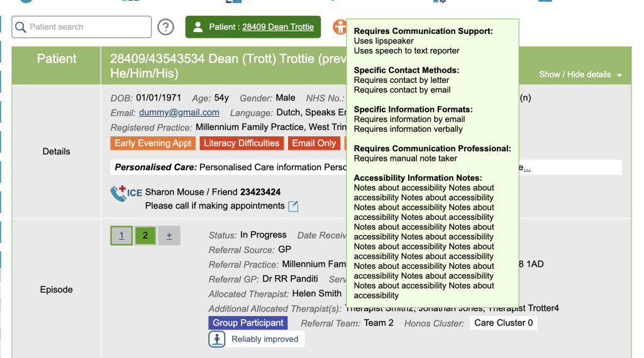Viewport: 644px width, 358px height.
Task: Add a new episode with plus button
Action: 169,236
